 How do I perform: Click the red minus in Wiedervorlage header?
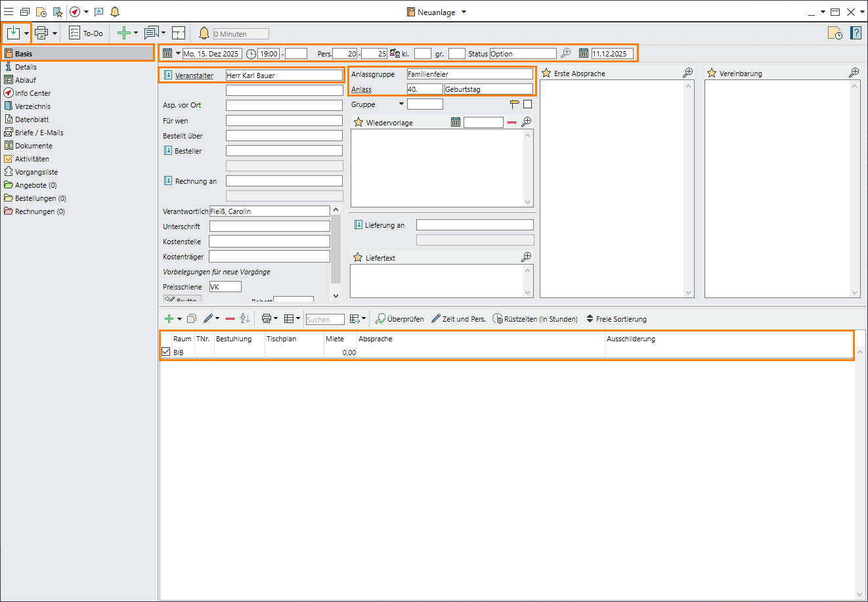pos(511,122)
